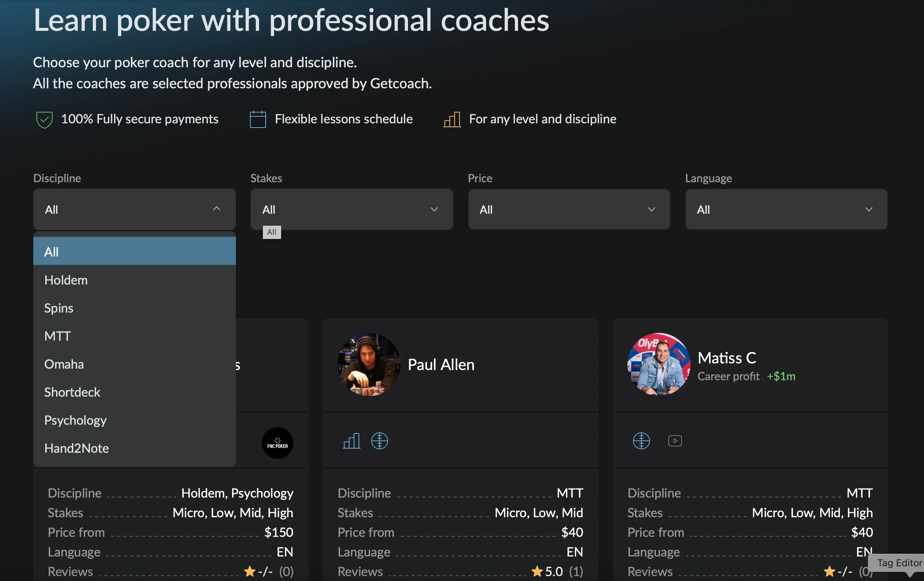The height and width of the screenshot is (581, 924).
Task: Click Matiss C's globe icon
Action: 641,441
